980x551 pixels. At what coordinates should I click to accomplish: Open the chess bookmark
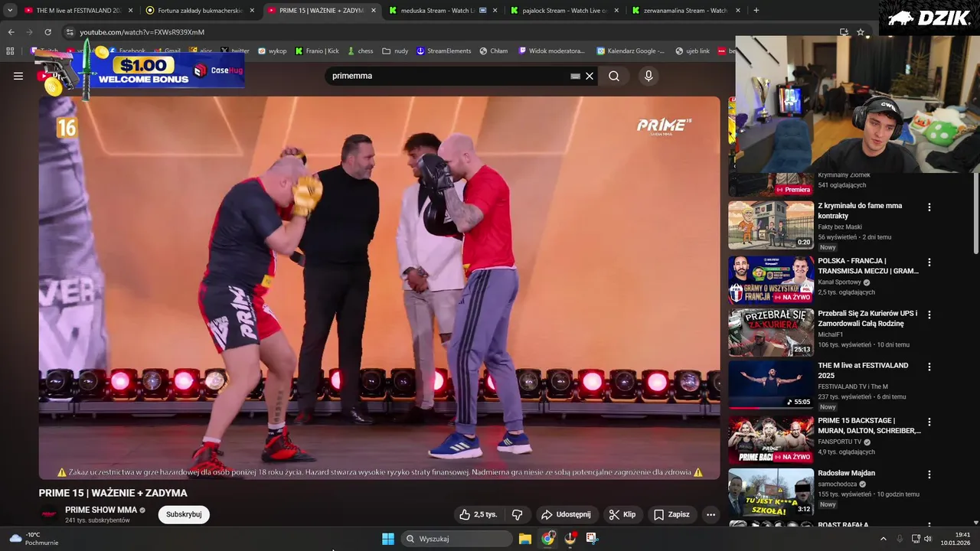click(360, 51)
